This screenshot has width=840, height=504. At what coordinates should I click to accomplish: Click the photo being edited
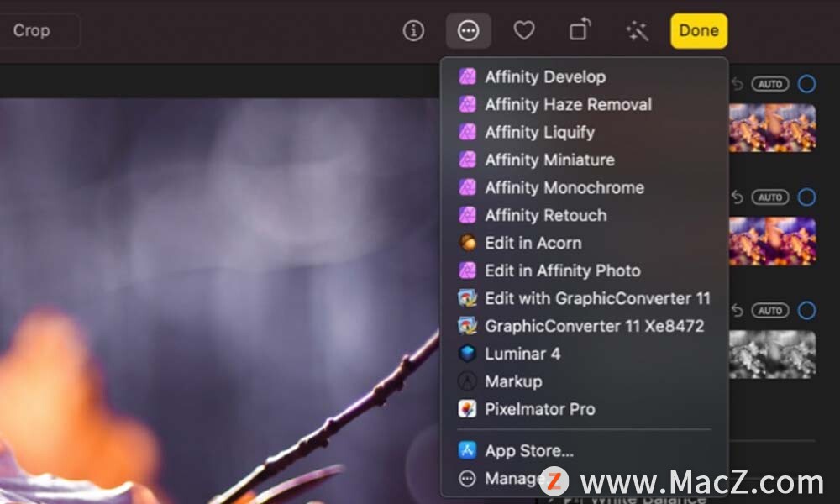click(x=219, y=301)
